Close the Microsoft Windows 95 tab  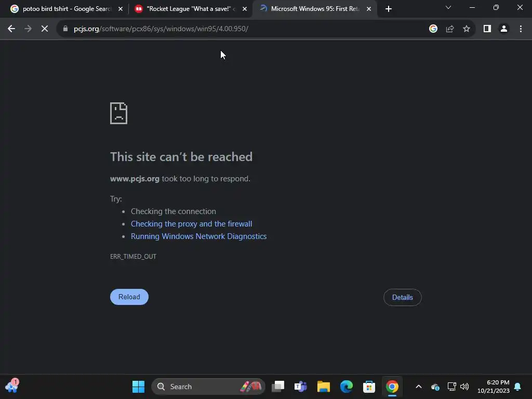click(369, 9)
